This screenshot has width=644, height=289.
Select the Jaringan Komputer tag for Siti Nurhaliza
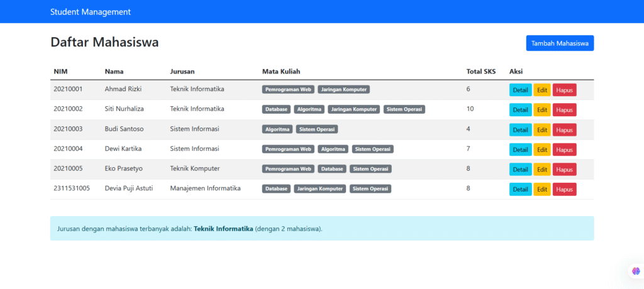353,109
